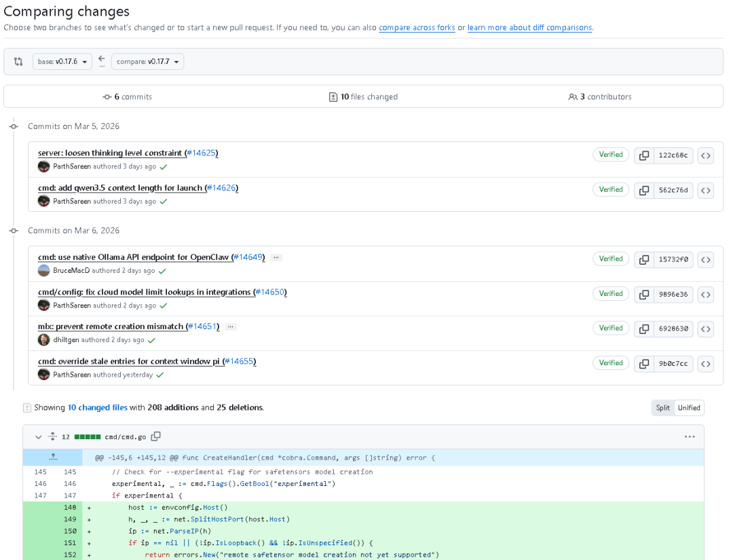Open the file tree icon beside Showing
Screen dimensions: 733x560
pyautogui.click(x=27, y=408)
